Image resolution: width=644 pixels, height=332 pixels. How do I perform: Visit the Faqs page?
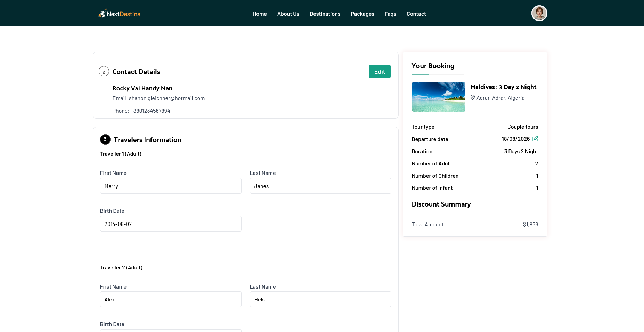390,14
